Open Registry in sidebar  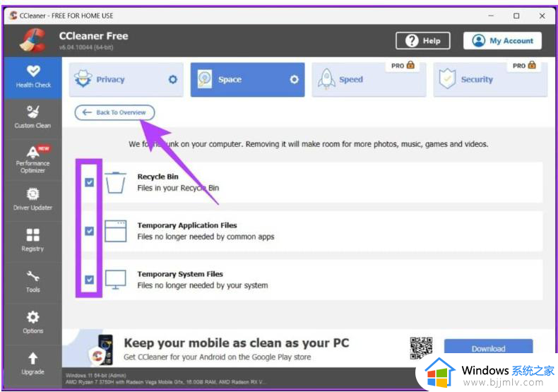click(33, 240)
